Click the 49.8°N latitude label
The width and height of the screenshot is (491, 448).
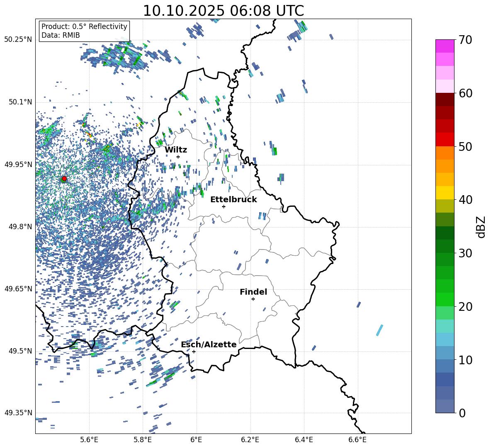20,227
